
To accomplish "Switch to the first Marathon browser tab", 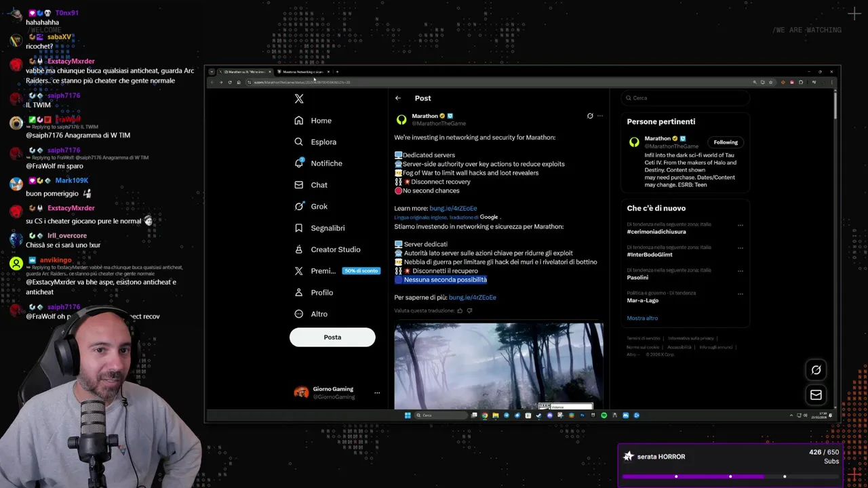I will point(245,72).
